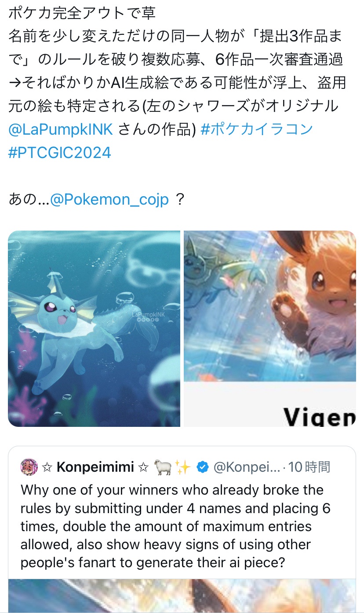Viewport: 364px width, 613px height.
Task: Open the @LaPumpkINK mention link
Action: 61,129
